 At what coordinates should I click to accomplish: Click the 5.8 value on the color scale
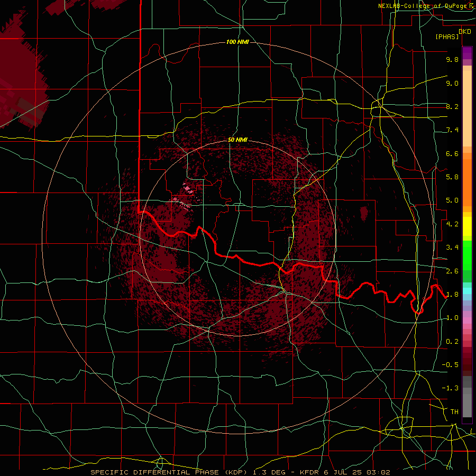click(x=452, y=177)
